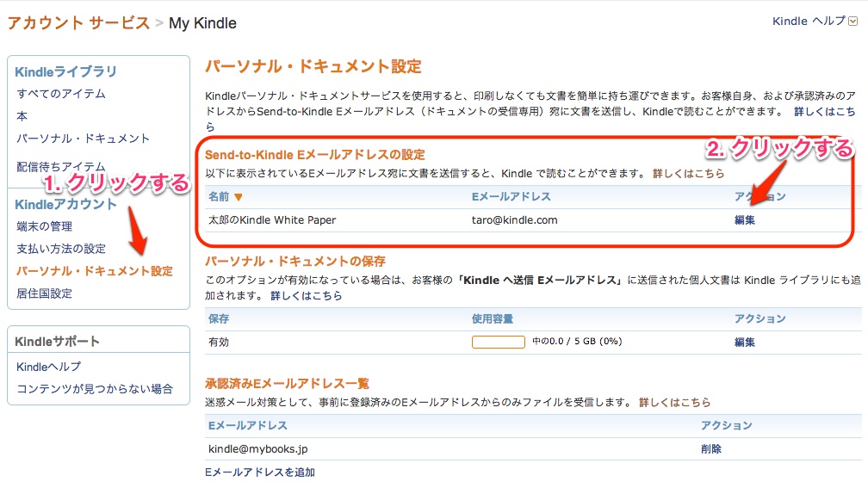Open 居住国設定 in sidebar

coord(44,293)
